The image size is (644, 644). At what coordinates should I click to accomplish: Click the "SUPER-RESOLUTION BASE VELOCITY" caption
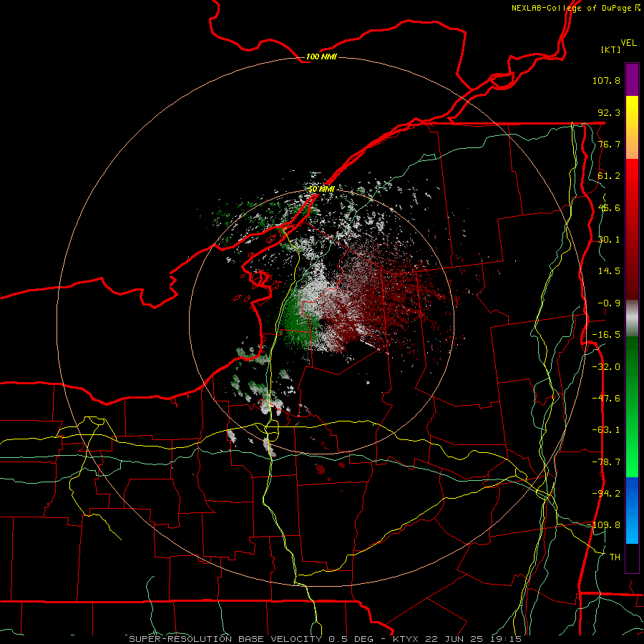(225, 639)
